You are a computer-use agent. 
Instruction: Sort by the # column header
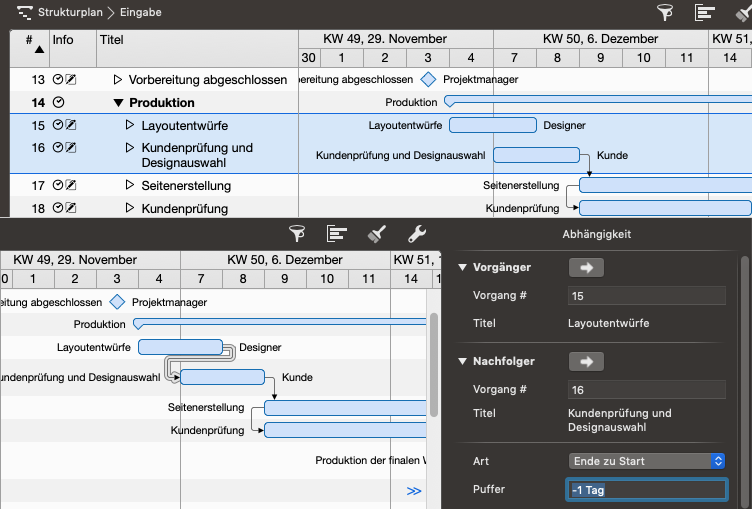[29, 42]
